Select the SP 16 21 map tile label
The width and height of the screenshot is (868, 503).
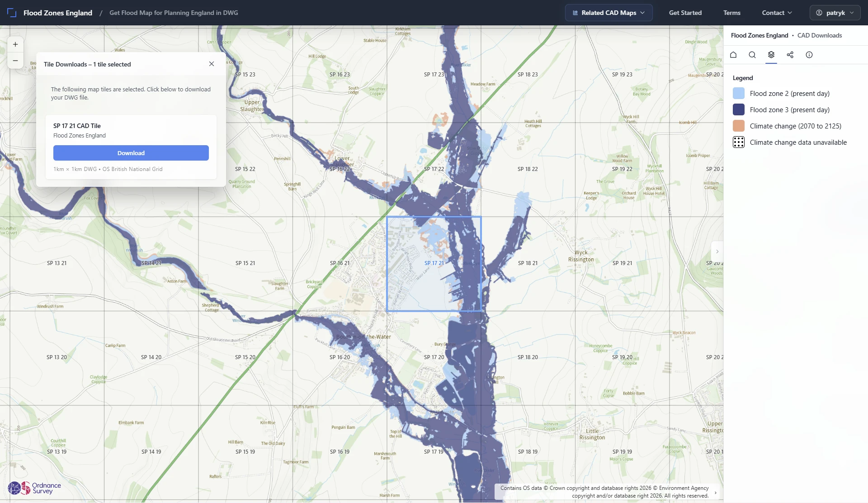pos(340,263)
